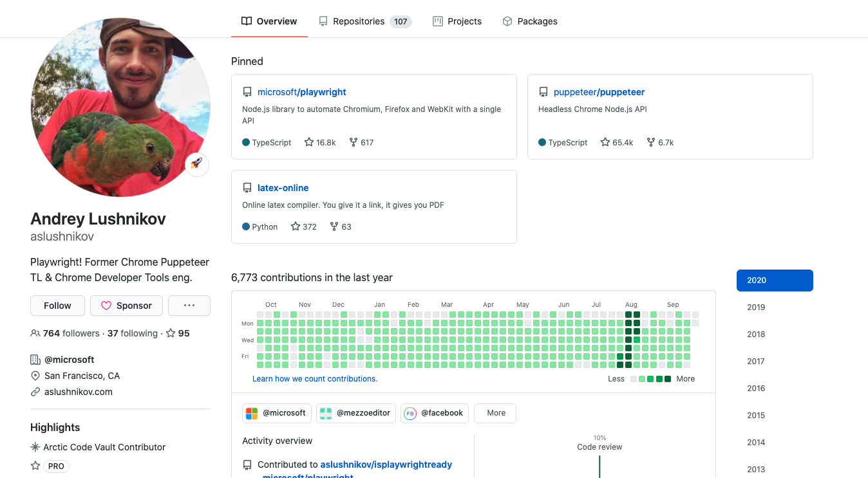Viewport: 868px width, 478px height.
Task: Click the book icon in Overview tab
Action: [x=247, y=21]
